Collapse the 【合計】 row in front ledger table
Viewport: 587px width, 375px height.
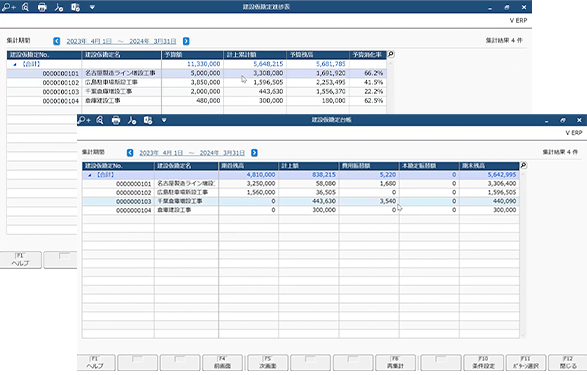[90, 175]
